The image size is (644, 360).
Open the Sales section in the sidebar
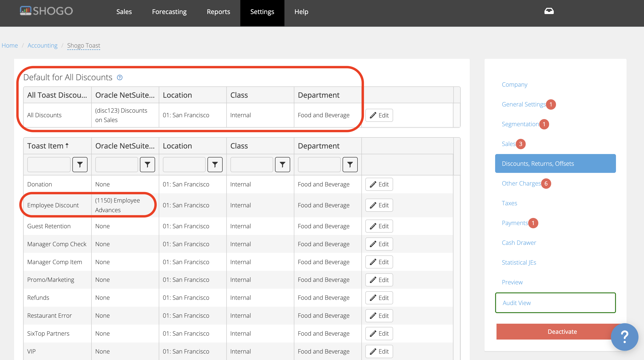click(508, 144)
